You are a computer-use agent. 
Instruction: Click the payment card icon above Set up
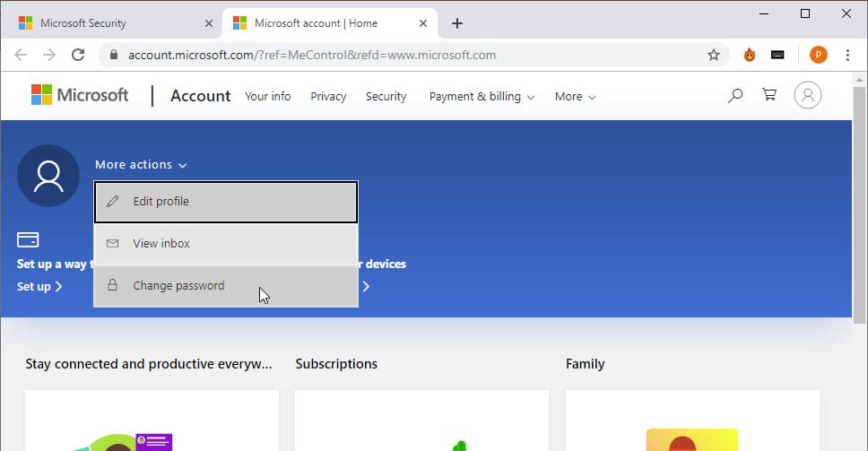(28, 239)
